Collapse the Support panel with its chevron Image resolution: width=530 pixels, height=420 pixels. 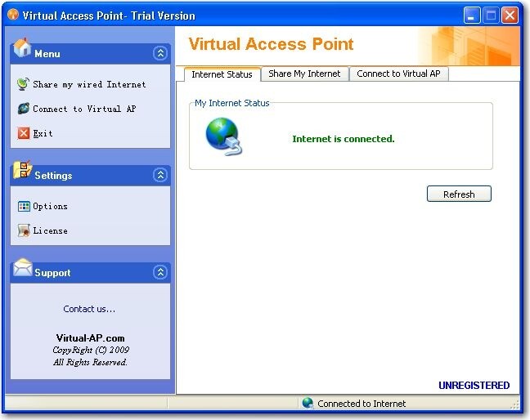tap(160, 272)
